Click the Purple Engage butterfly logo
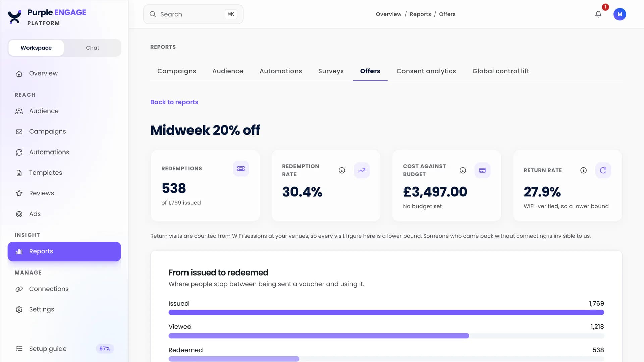Viewport: 644px width, 362px height. (x=15, y=17)
